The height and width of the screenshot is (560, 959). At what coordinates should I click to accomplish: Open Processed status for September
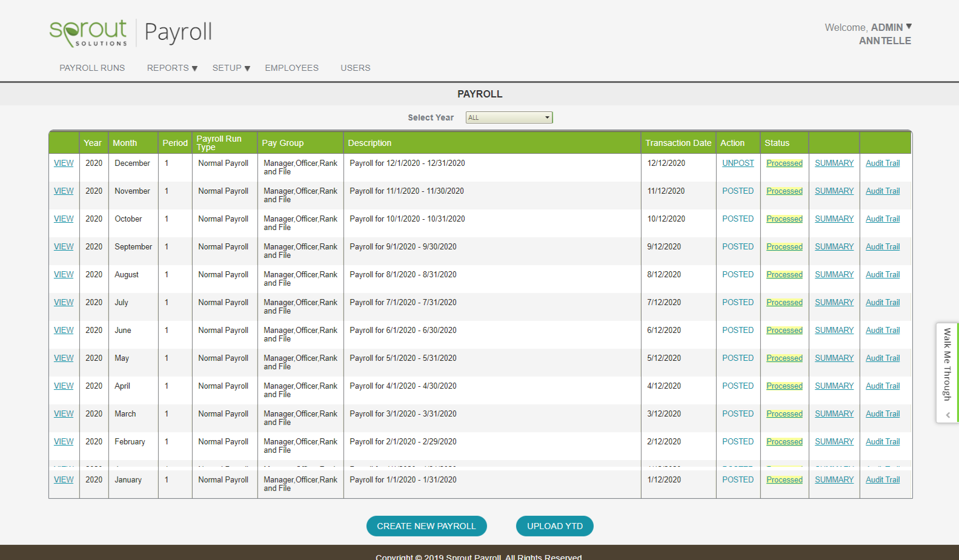click(785, 246)
